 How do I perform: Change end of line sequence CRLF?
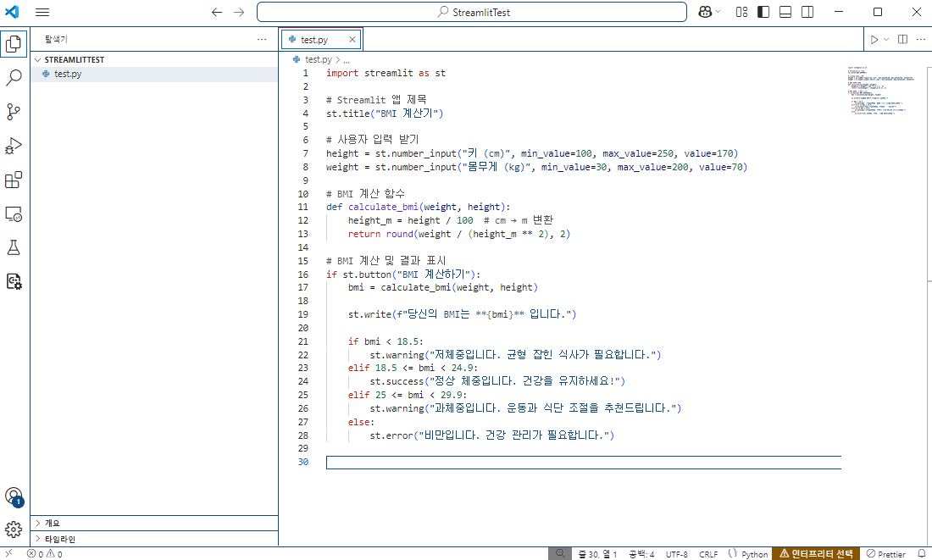(708, 553)
